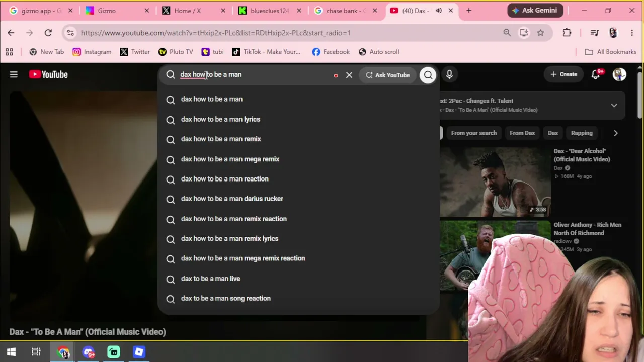This screenshot has width=644, height=362.
Task: Select suggestion 'dax how to be a man mega remix'
Action: [x=298, y=159]
